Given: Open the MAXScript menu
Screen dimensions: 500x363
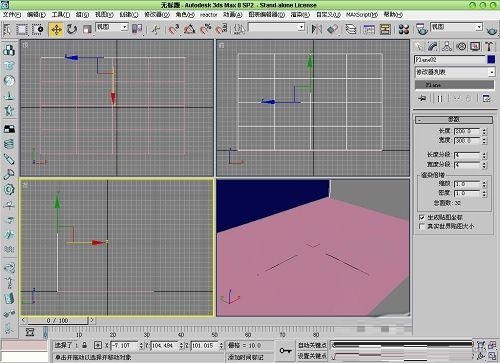Looking at the screenshot, I should 362,15.
